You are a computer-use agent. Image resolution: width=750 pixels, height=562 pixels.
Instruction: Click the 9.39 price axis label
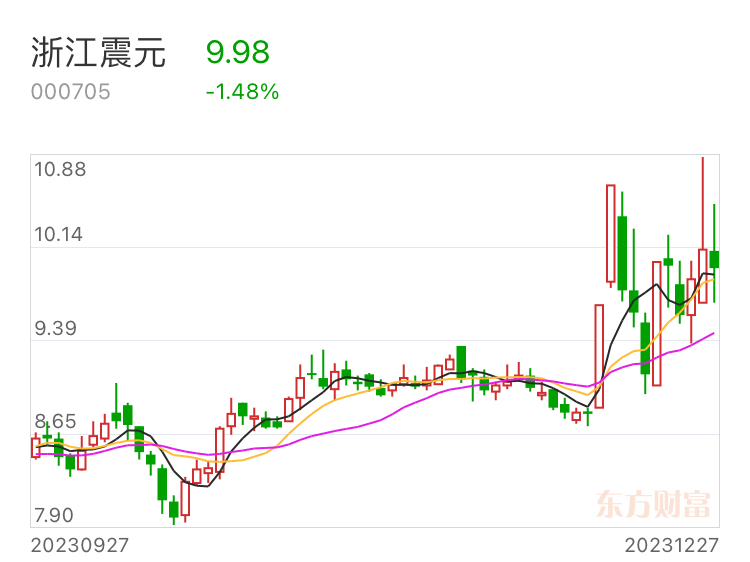[55, 329]
